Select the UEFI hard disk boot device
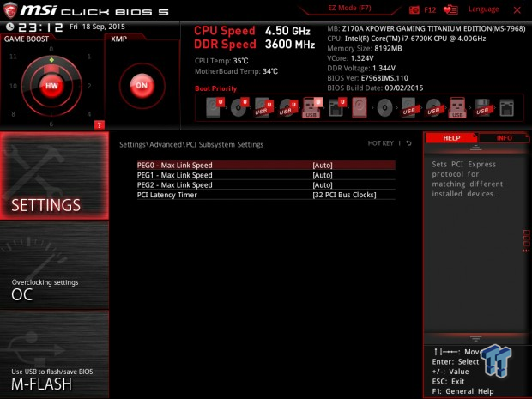 click(x=215, y=107)
